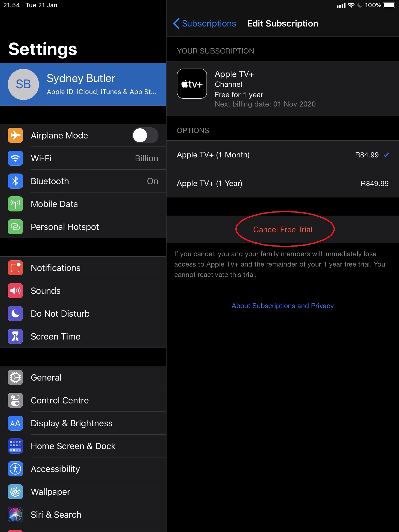Tap the Home Screen & Dock grid icon

click(x=15, y=446)
